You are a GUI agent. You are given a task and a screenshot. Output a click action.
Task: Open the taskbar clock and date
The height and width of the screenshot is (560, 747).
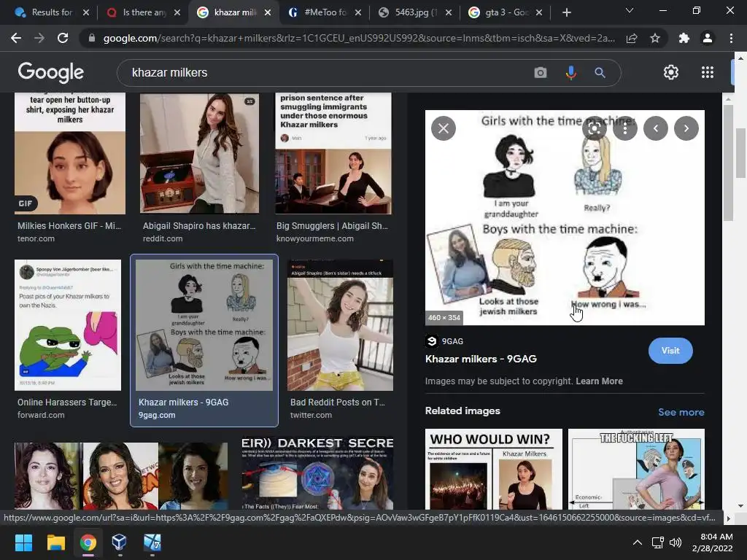pos(713,542)
